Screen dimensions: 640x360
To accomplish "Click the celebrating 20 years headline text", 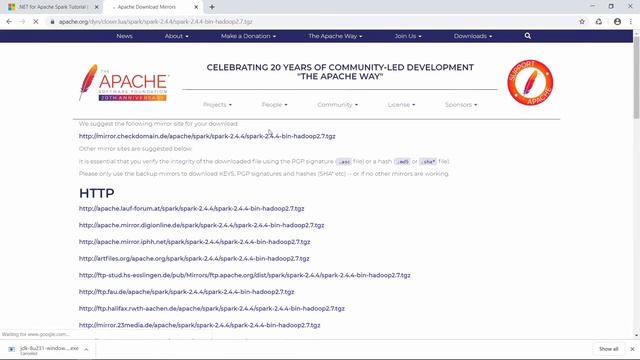I will 340,72.
